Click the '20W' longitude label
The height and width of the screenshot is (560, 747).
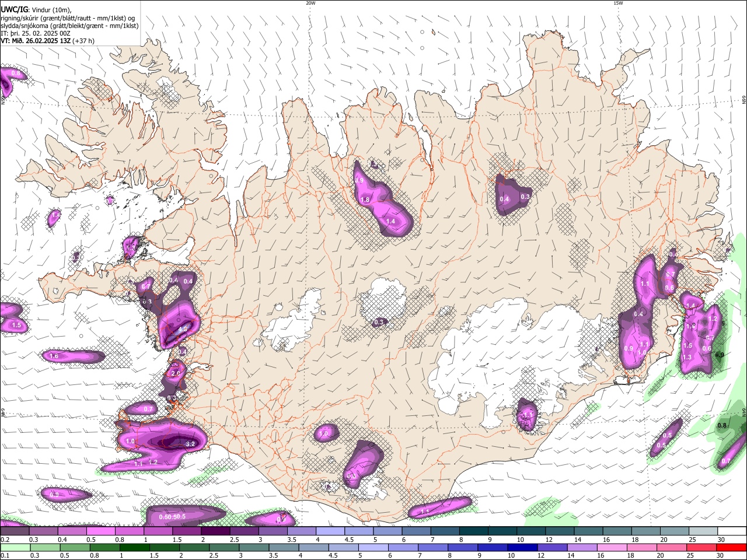pyautogui.click(x=310, y=3)
